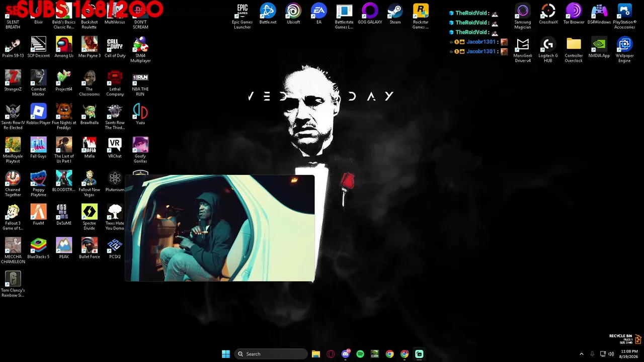Screen dimensions: 644x362
Task: Click the taskbar Search box
Action: point(271,354)
